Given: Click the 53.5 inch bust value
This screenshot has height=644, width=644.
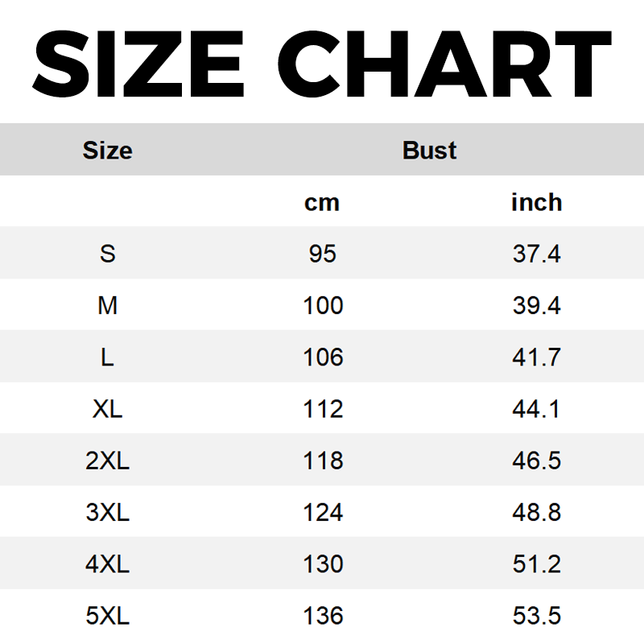Looking at the screenshot, I should 536,616.
